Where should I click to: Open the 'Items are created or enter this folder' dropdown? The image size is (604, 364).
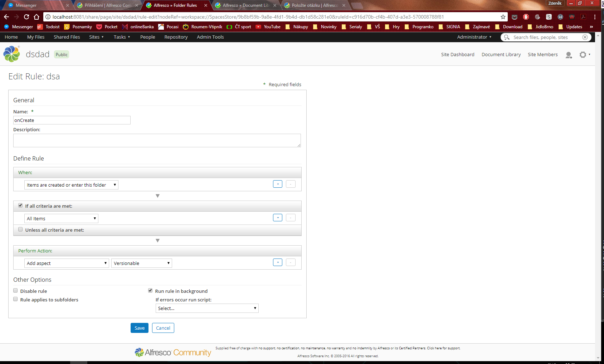tap(71, 185)
